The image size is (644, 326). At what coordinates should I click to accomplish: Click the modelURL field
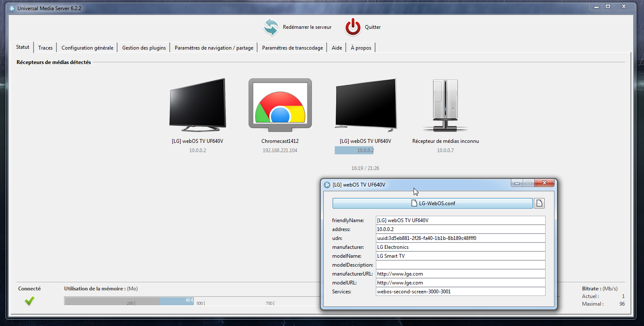coord(460,283)
